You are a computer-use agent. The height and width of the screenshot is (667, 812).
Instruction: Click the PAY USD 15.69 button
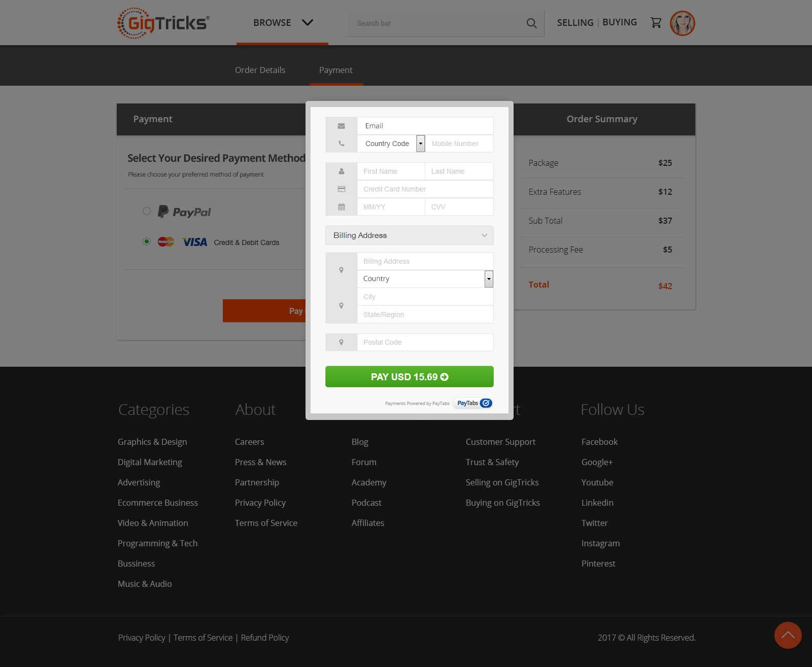[409, 377]
